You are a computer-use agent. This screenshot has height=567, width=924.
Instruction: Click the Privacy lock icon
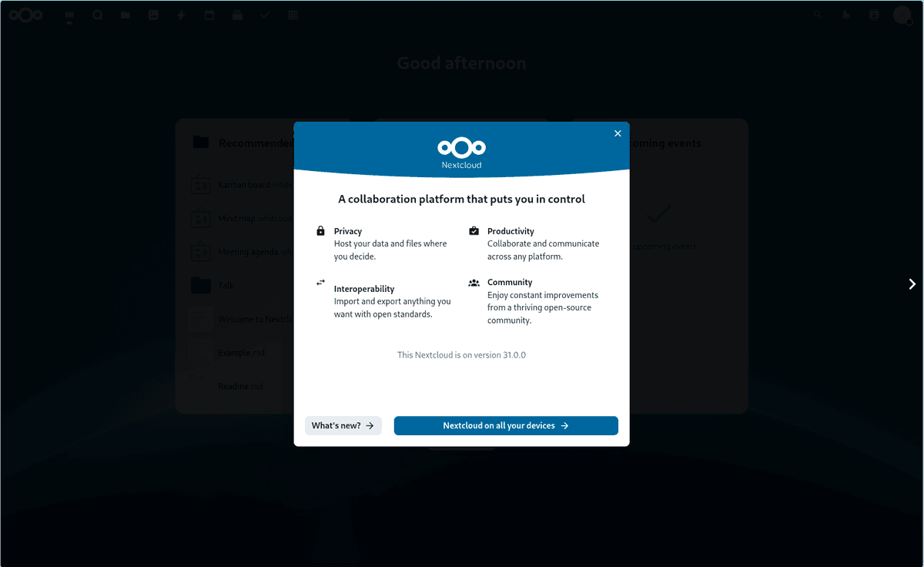321,231
